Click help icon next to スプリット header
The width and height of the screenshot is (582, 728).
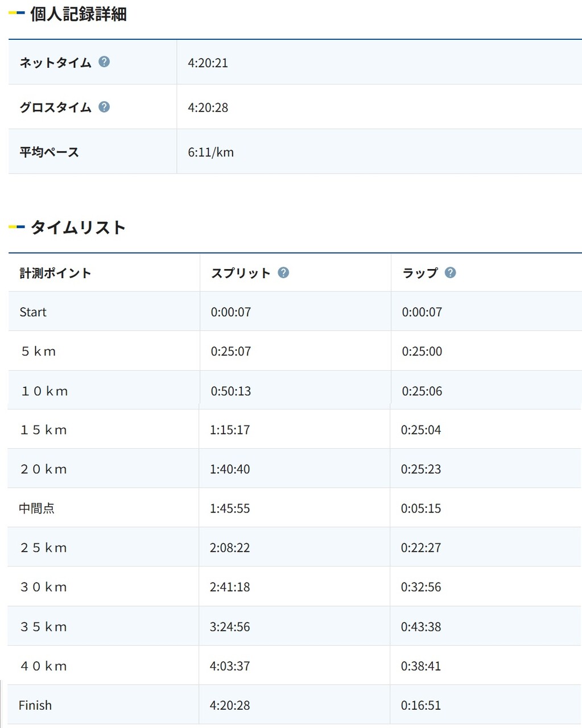click(283, 272)
